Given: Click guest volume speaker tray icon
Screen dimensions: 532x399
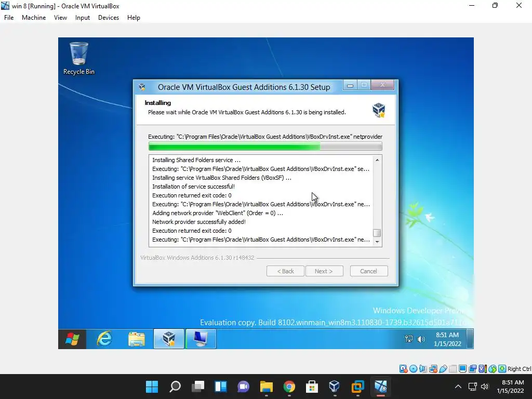Looking at the screenshot, I should (421, 339).
